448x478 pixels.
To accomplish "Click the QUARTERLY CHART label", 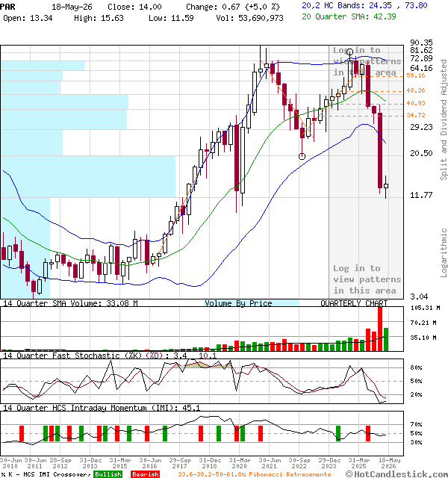I will (x=354, y=303).
